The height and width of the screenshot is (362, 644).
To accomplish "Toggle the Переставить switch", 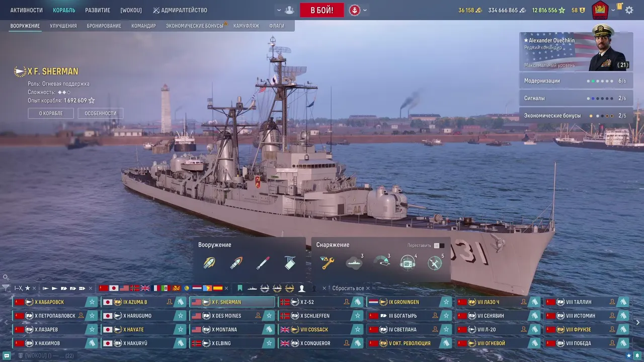I will tap(439, 245).
